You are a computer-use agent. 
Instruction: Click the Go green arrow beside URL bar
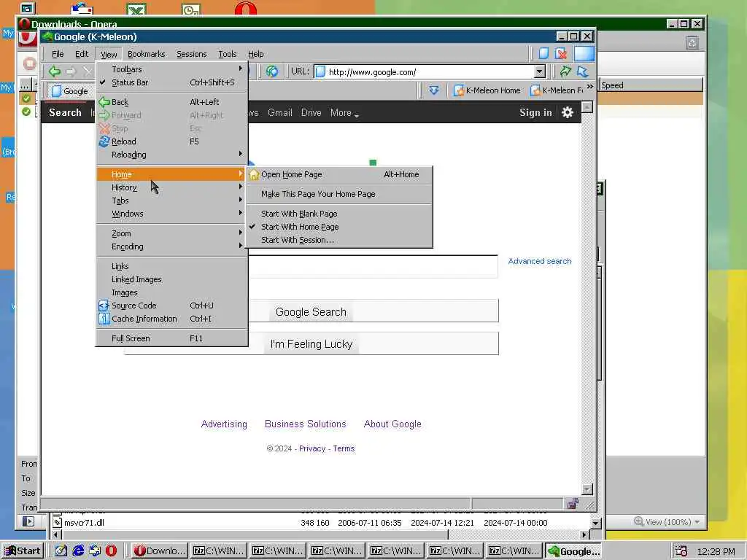565,71
